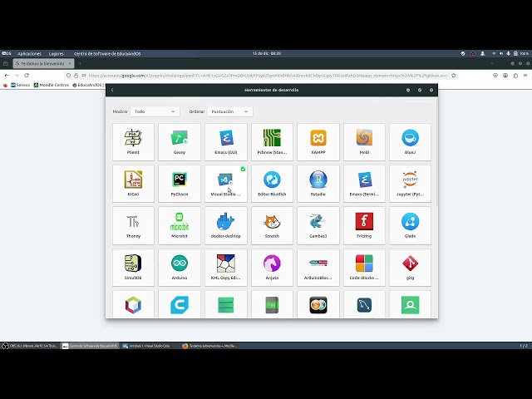532x399 pixels.
Task: Switch to the 'Te damos la bienvenida' browser tab
Action: tap(43, 63)
